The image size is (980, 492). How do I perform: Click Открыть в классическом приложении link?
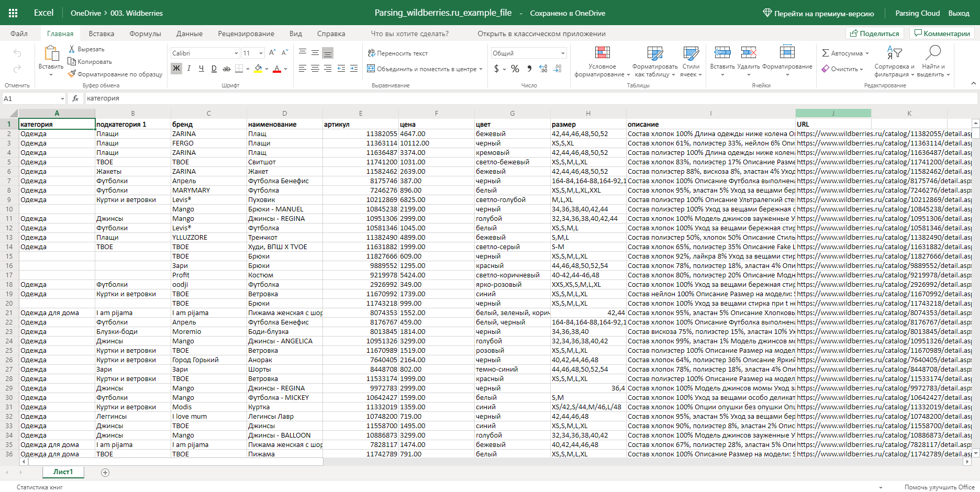(541, 33)
